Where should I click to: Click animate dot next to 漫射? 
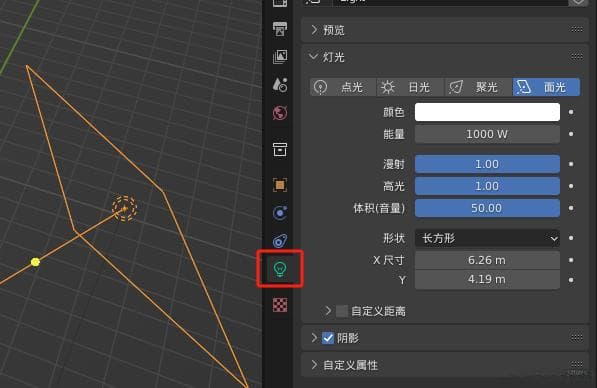point(571,164)
